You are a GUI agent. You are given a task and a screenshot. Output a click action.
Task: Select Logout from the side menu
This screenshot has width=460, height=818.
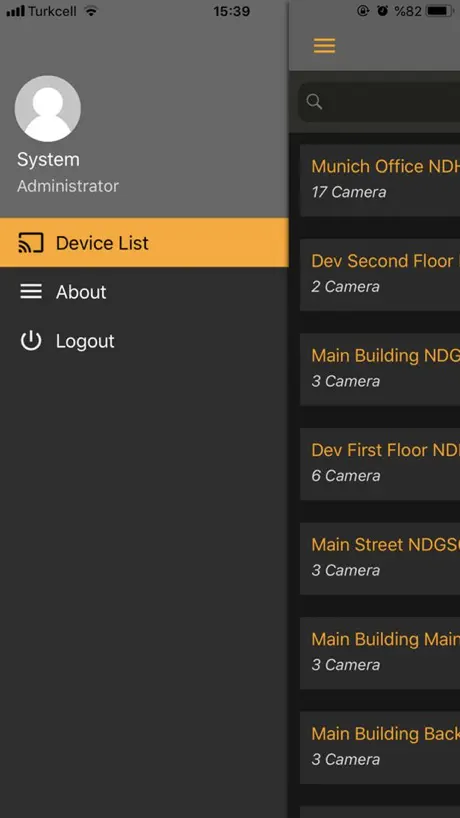point(144,341)
